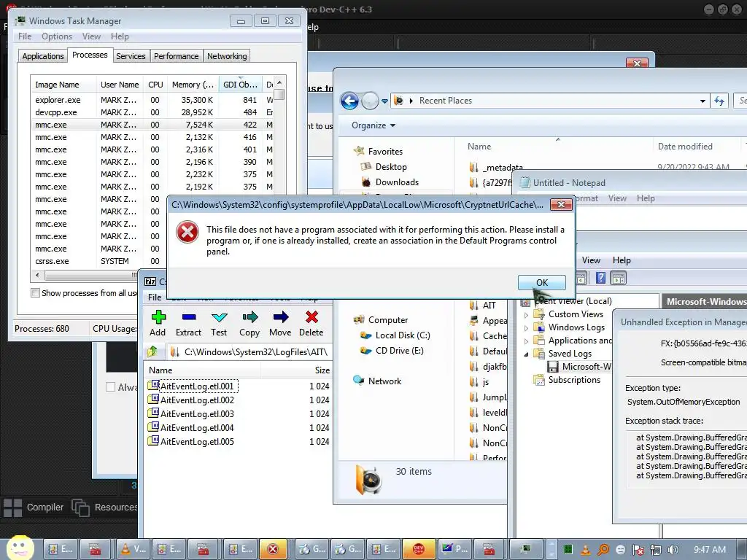Switch to the VLC taskbar button

coord(133,549)
